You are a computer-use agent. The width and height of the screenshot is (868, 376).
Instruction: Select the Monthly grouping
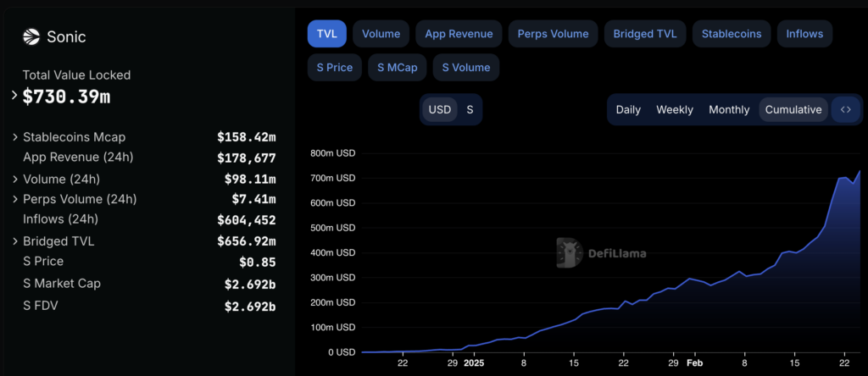(x=729, y=109)
